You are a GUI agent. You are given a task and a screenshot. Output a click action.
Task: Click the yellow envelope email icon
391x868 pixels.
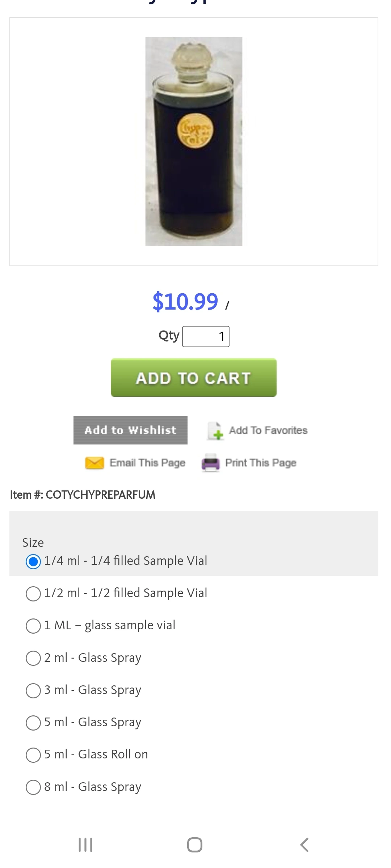pyautogui.click(x=94, y=463)
